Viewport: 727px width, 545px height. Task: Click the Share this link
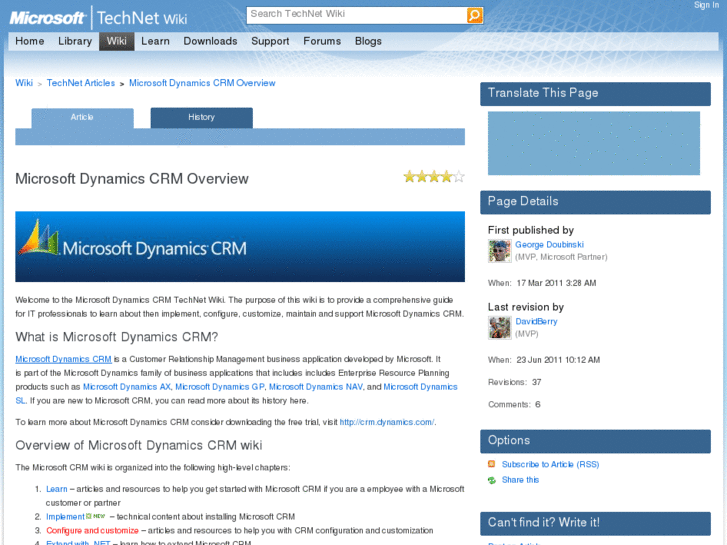pos(520,480)
